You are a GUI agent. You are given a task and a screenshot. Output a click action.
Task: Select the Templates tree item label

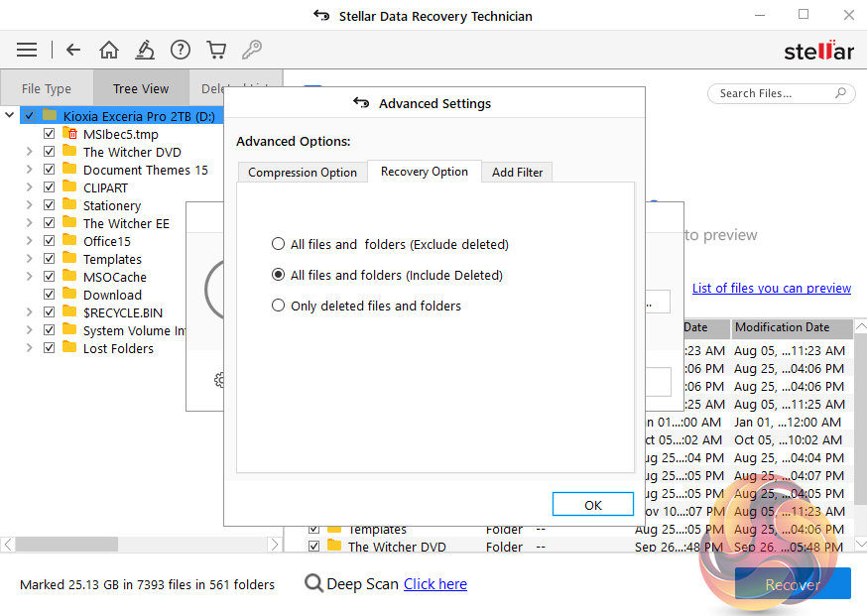[x=112, y=259]
